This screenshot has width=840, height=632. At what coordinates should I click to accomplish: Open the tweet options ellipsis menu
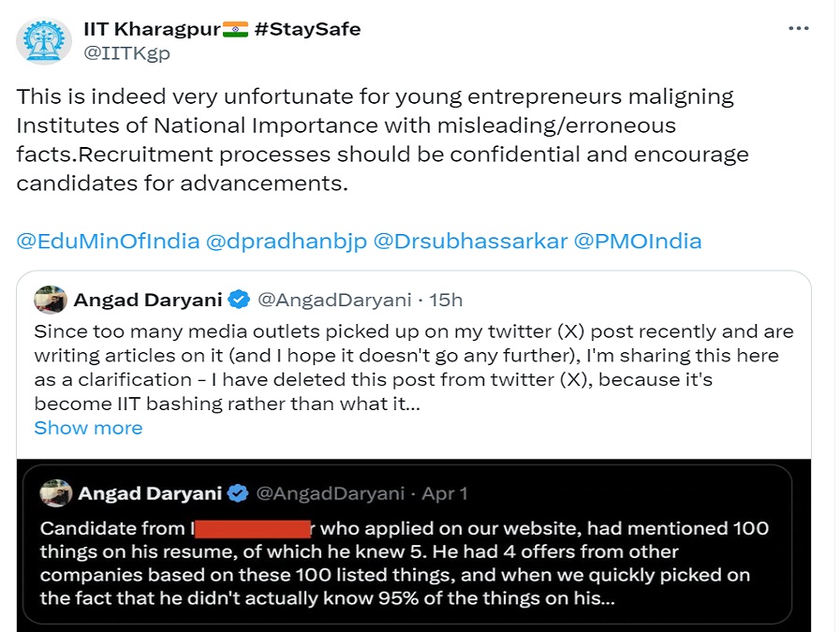[x=799, y=27]
